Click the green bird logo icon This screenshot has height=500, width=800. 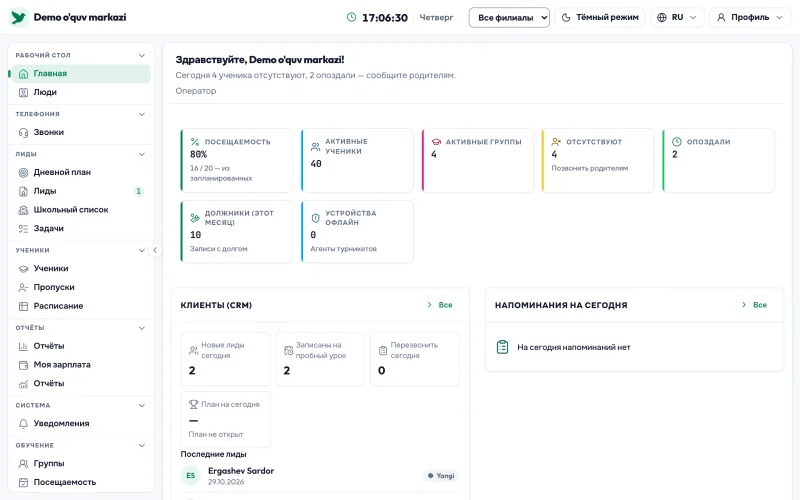pos(19,17)
